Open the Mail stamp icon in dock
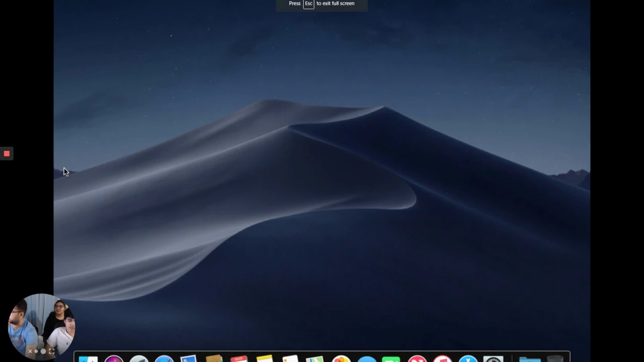The image size is (644, 362). 188,359
